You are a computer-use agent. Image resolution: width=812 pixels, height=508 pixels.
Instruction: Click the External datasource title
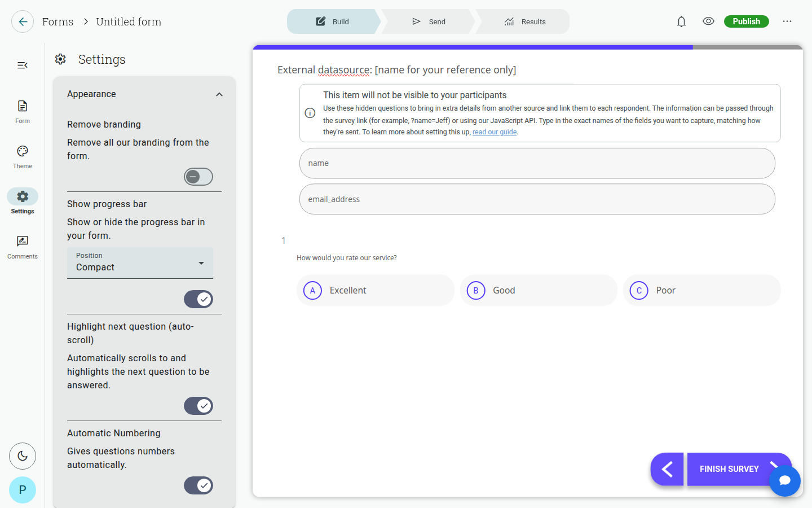[x=397, y=70]
